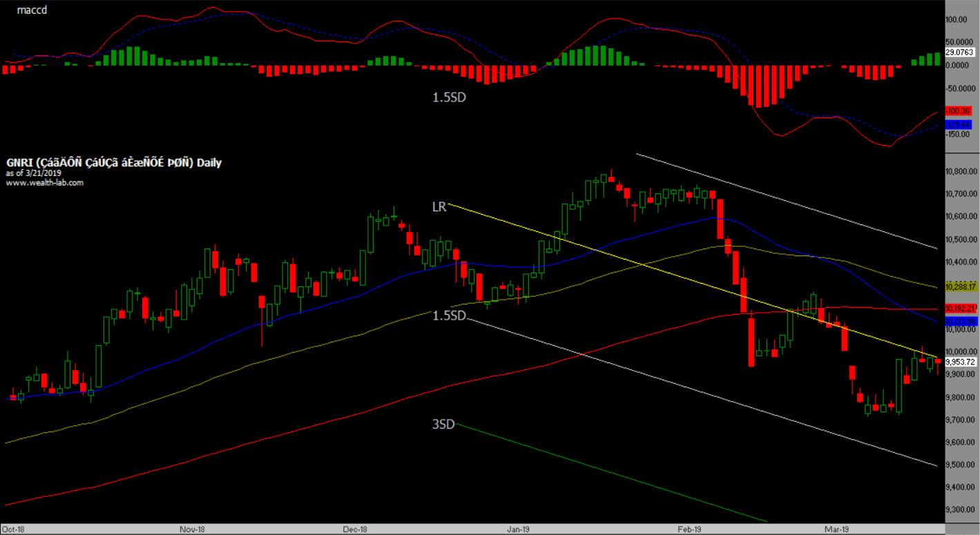Click the 10,500.00 price axis label
Viewport: 980px width, 535px height.
(x=961, y=240)
